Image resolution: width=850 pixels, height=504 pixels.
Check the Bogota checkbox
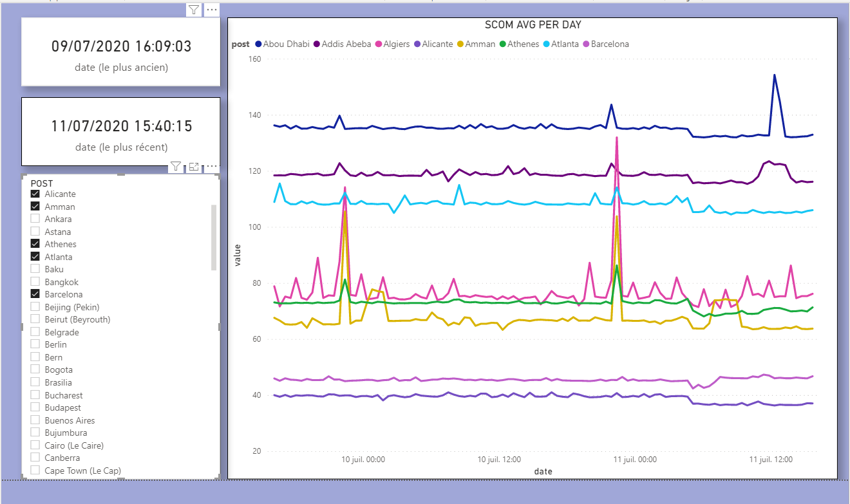pyautogui.click(x=35, y=369)
